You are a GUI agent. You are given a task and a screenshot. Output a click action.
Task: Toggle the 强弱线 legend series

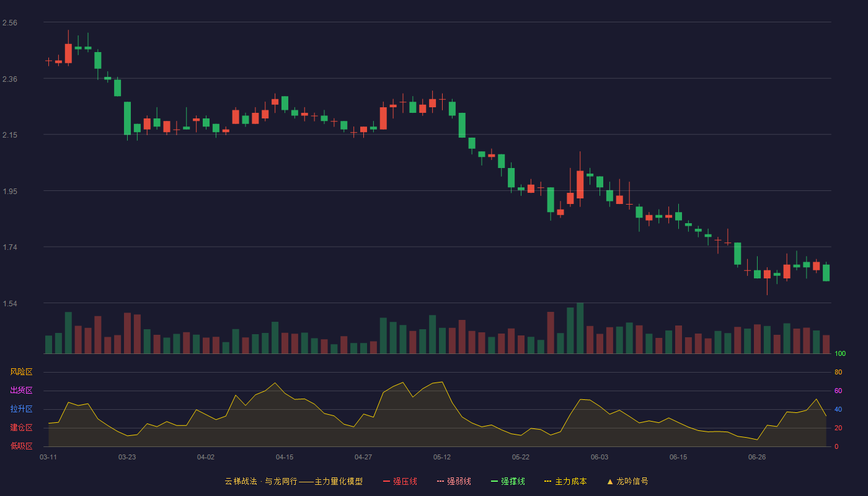[x=454, y=481]
